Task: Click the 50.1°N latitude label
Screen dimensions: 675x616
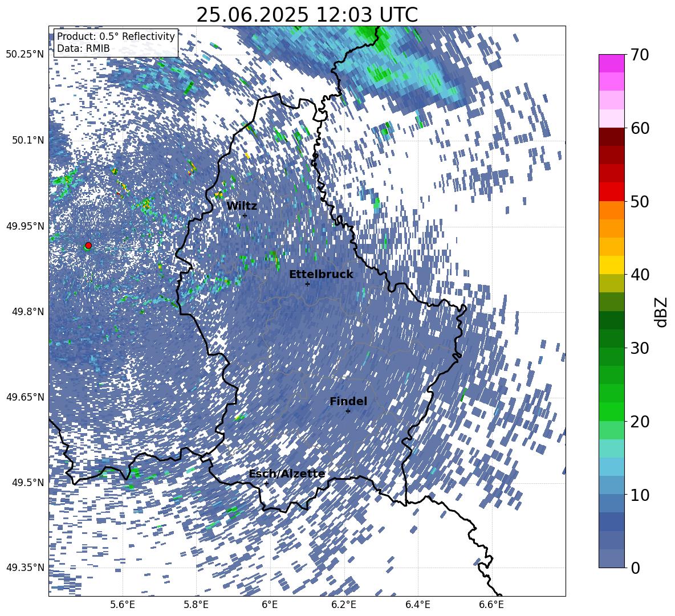Action: click(27, 140)
